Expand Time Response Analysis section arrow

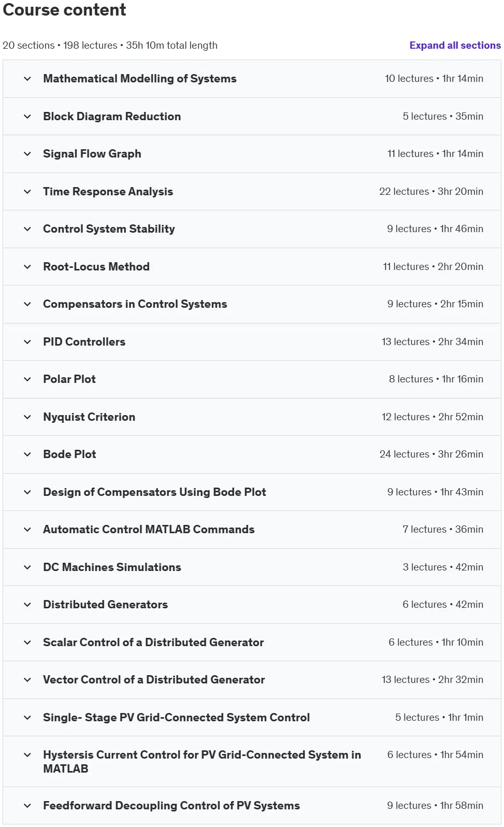coord(27,192)
